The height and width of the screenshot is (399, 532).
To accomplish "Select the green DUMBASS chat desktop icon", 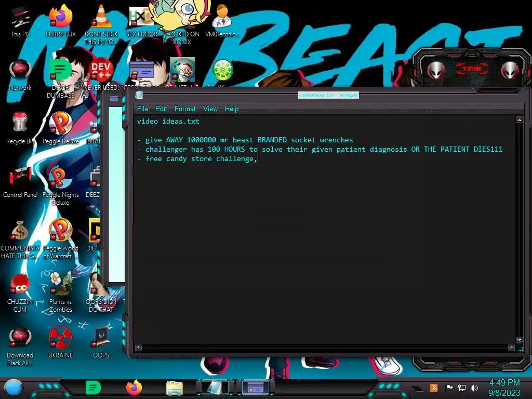I will [60, 78].
